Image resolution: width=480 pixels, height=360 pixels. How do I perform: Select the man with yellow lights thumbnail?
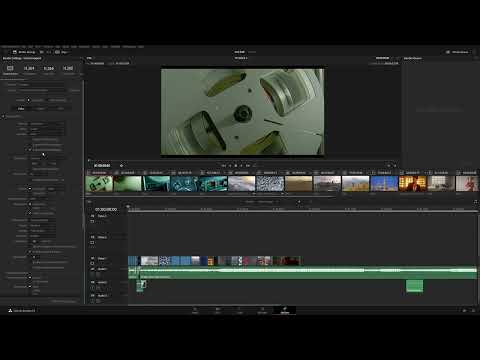[413, 184]
